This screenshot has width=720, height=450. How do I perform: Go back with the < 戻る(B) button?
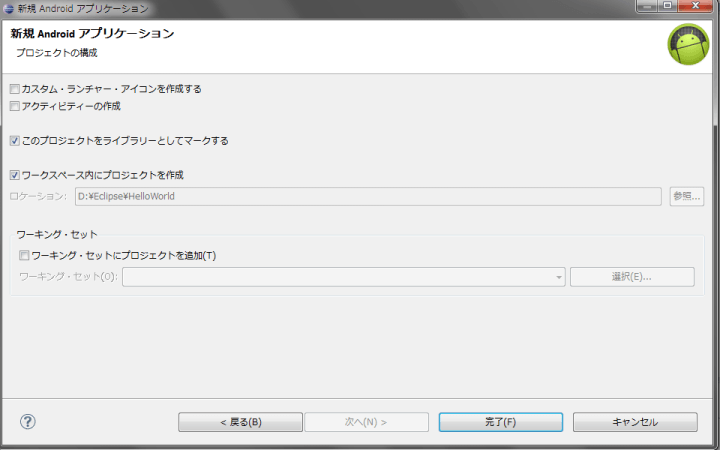click(x=240, y=422)
